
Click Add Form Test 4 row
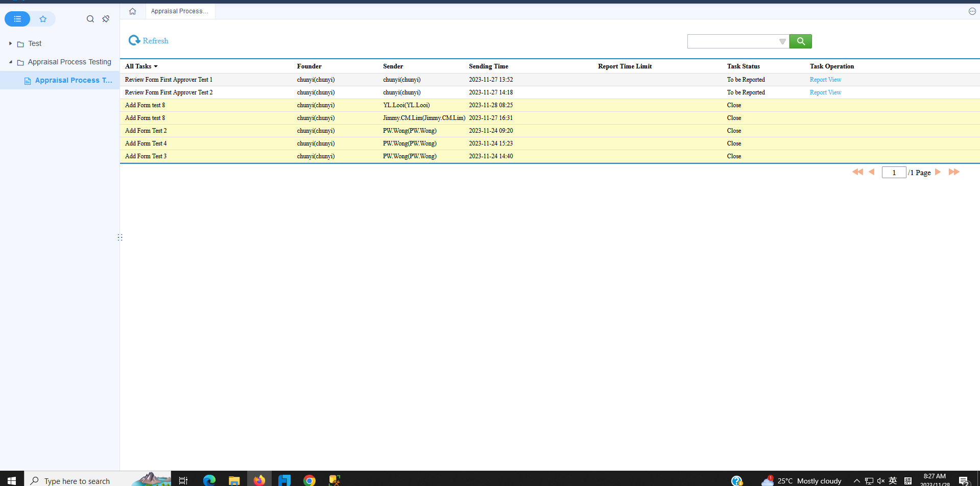(550, 143)
